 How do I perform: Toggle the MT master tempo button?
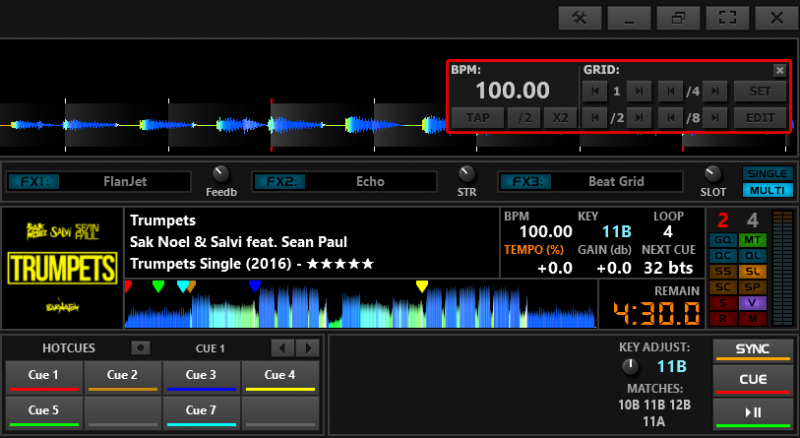[753, 241]
